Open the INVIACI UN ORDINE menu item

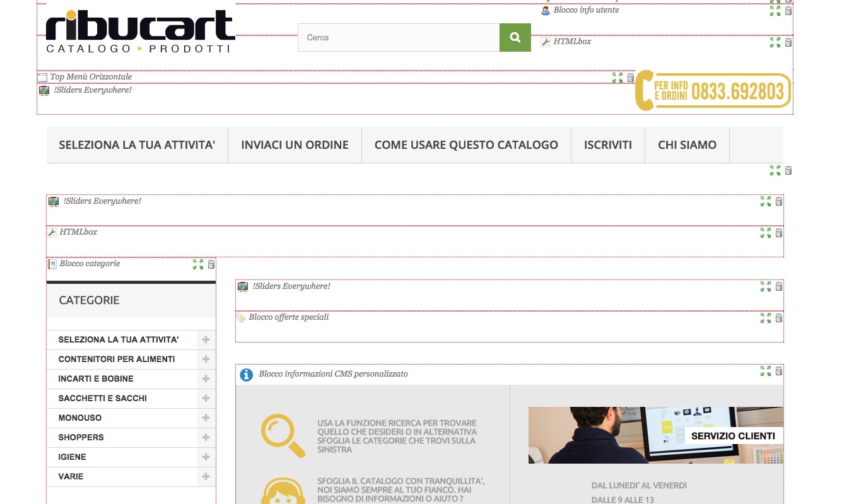(295, 145)
